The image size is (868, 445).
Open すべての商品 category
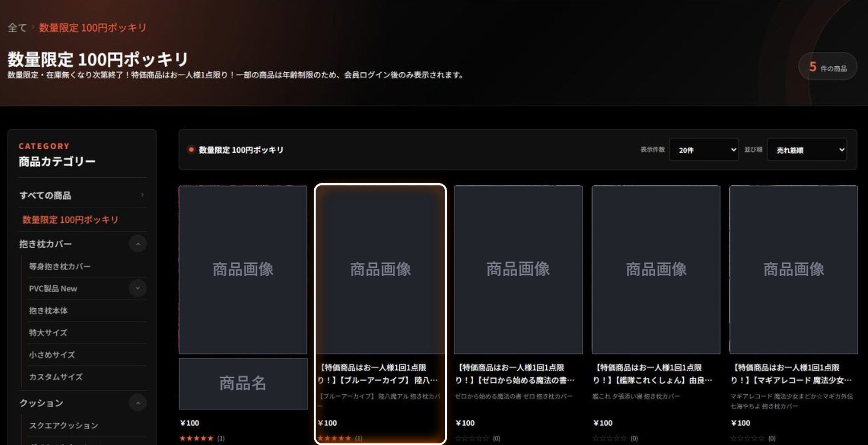(45, 196)
